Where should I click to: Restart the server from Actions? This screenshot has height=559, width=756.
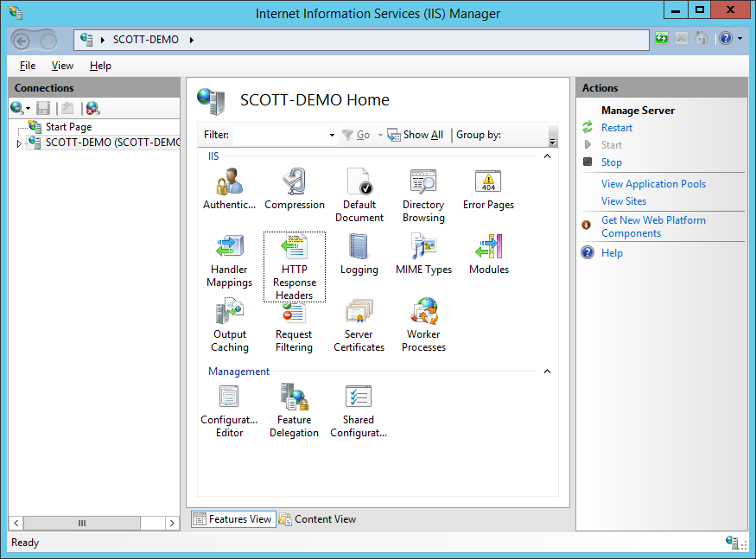pos(617,127)
